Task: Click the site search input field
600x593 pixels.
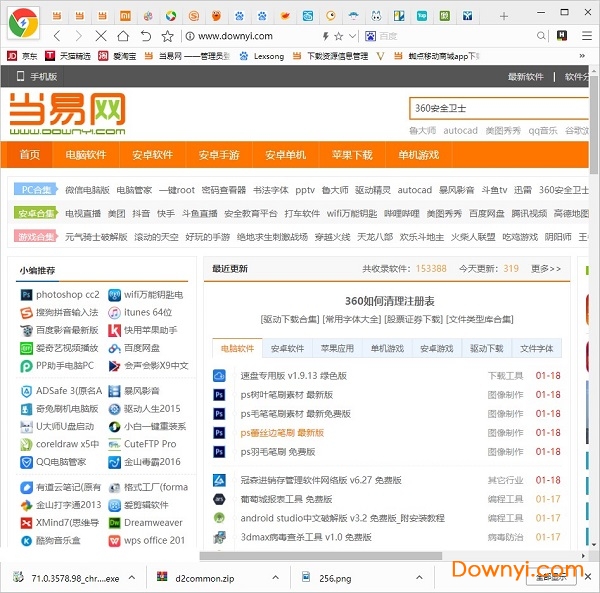Action: pos(490,108)
